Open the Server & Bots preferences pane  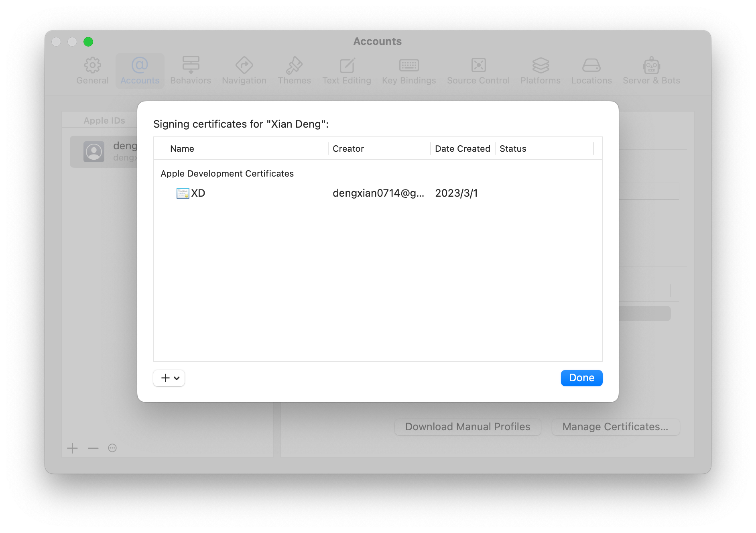click(651, 71)
